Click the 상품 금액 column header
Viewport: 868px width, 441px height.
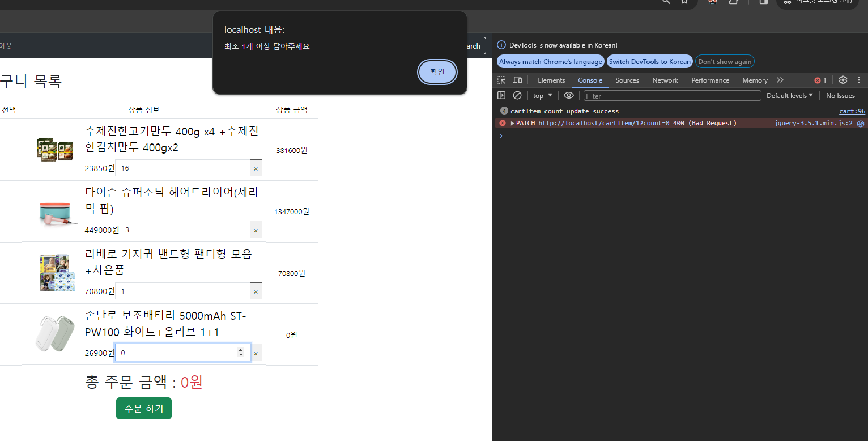pos(291,109)
